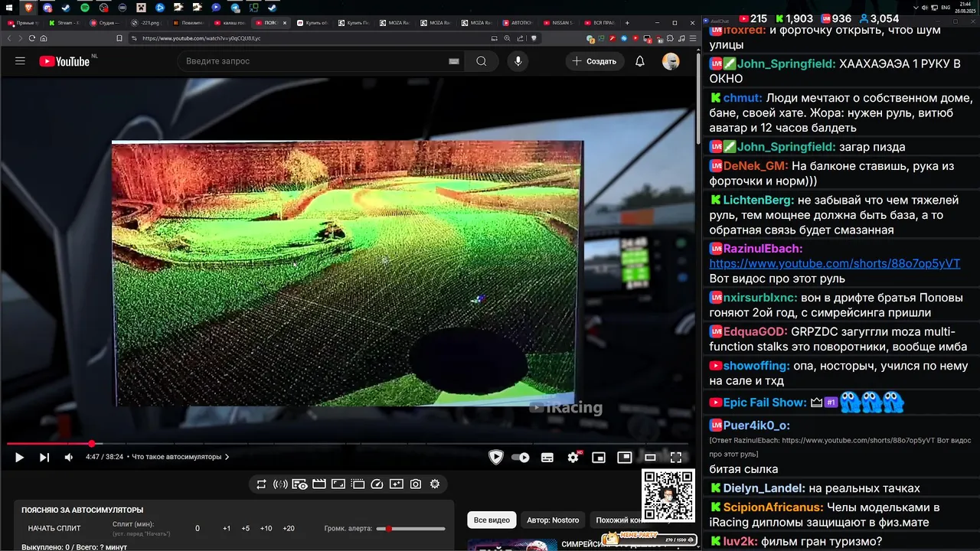Seek on the red video progress bar

click(x=348, y=444)
